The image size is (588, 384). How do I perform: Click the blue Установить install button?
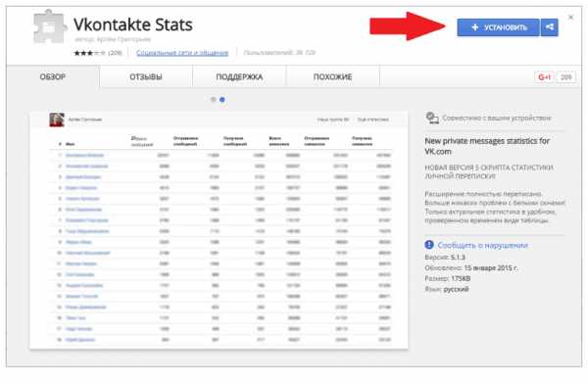498,27
